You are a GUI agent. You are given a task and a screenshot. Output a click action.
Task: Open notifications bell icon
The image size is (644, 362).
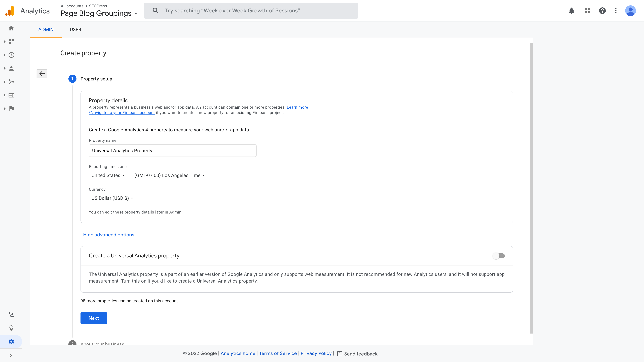[572, 11]
